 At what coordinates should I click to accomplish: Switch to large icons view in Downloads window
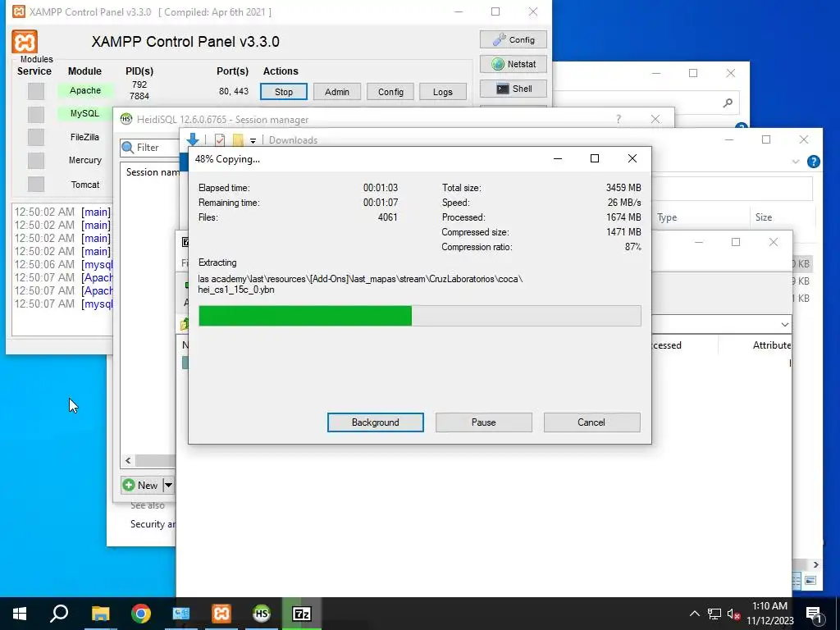click(x=810, y=580)
